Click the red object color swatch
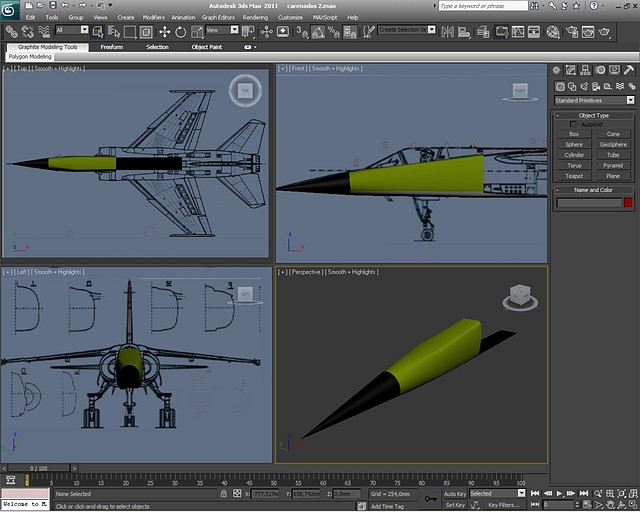640x512 pixels. click(x=628, y=203)
